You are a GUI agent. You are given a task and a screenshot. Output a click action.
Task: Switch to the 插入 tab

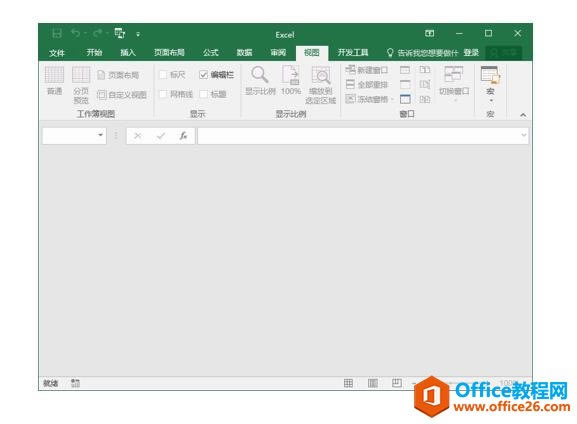point(128,53)
